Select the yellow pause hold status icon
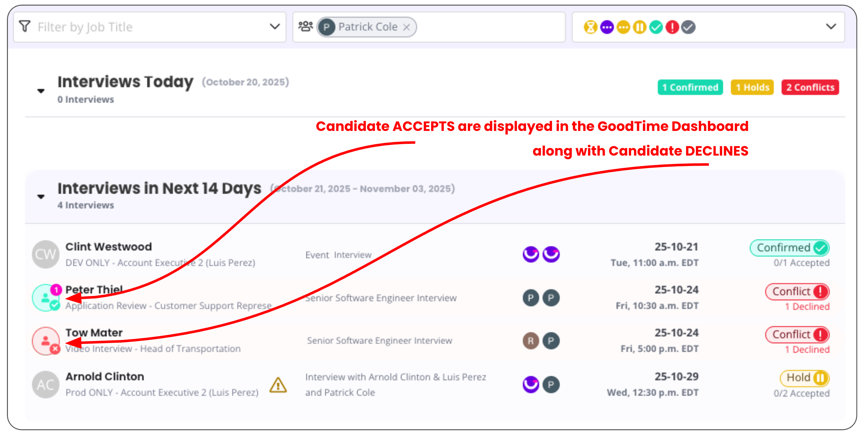The image size is (868, 437). pyautogui.click(x=640, y=27)
